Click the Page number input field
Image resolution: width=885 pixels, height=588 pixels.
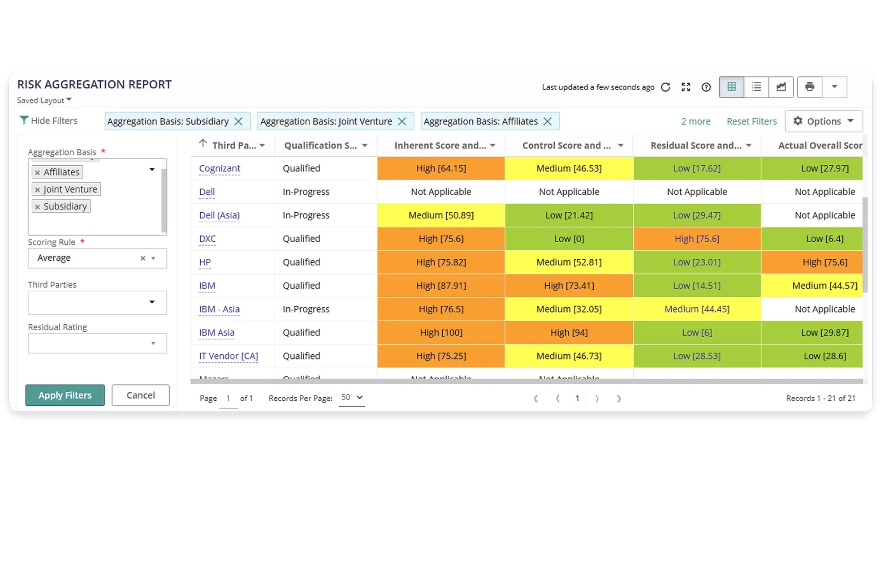tap(228, 398)
